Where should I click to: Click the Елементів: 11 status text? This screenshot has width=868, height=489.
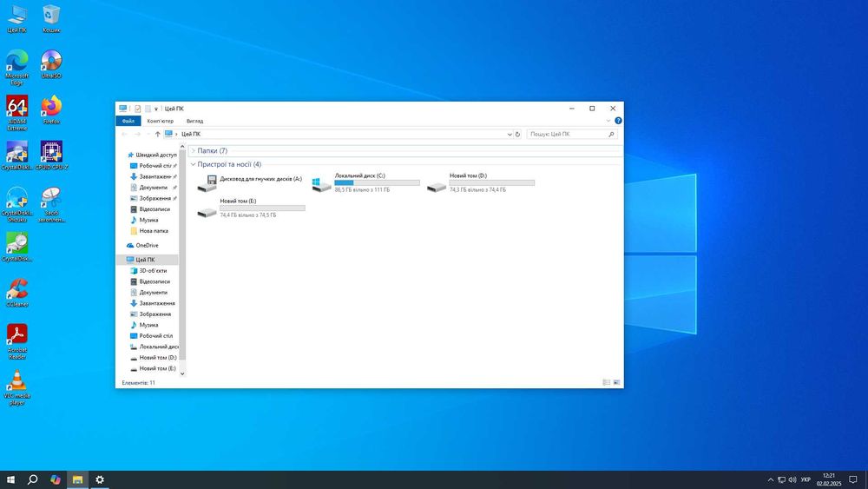138,383
